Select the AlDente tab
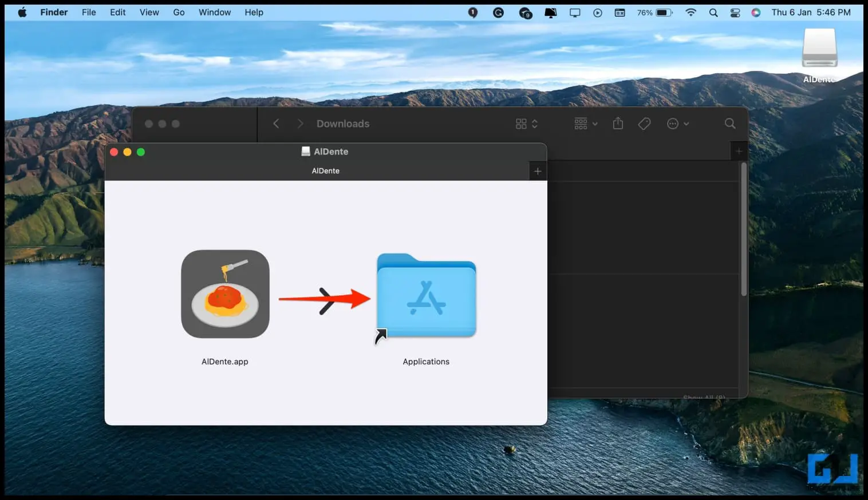The width and height of the screenshot is (868, 500). tap(317, 171)
